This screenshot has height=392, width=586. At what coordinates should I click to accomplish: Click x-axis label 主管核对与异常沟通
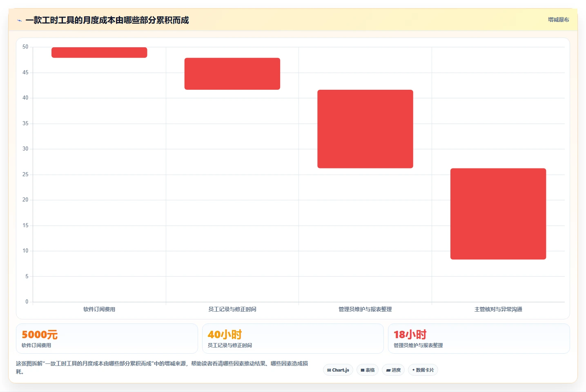pyautogui.click(x=498, y=309)
